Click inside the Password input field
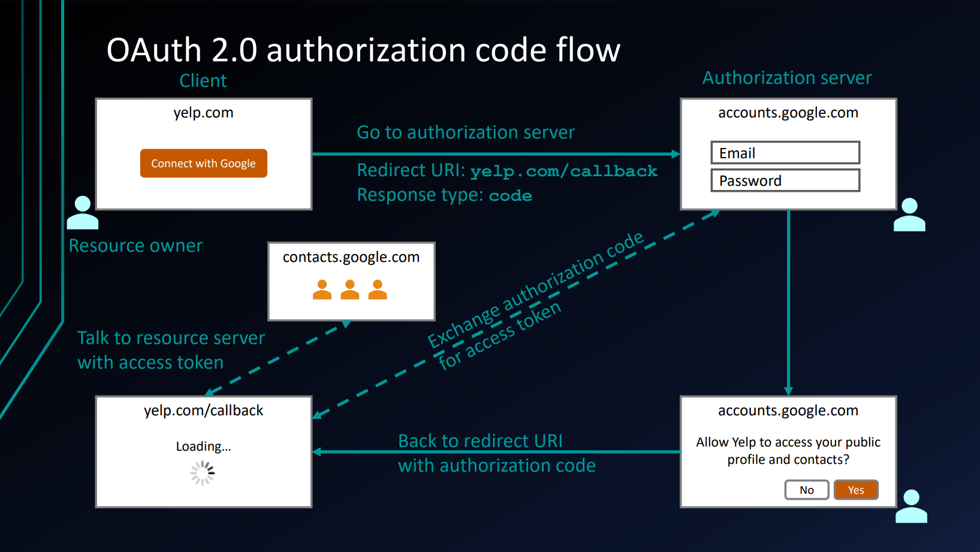The width and height of the screenshot is (980, 552). click(x=785, y=180)
